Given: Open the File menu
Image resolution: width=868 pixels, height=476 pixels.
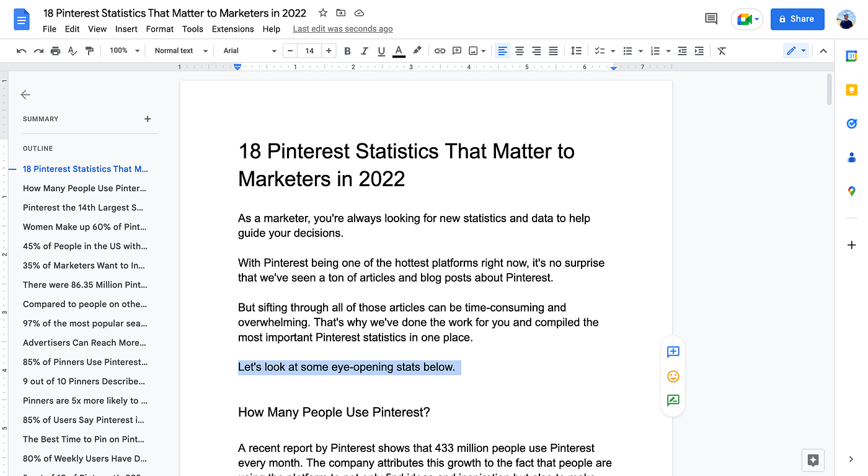Looking at the screenshot, I should tap(50, 29).
